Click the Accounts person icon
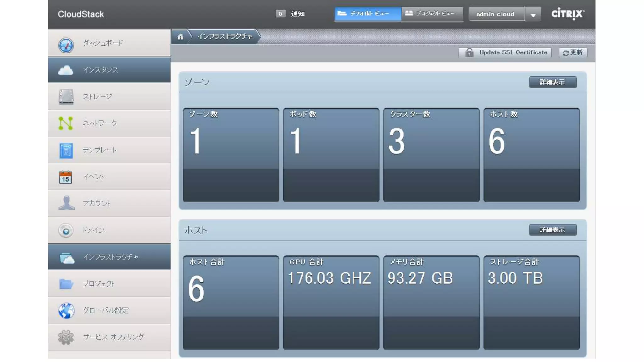 [x=66, y=203]
